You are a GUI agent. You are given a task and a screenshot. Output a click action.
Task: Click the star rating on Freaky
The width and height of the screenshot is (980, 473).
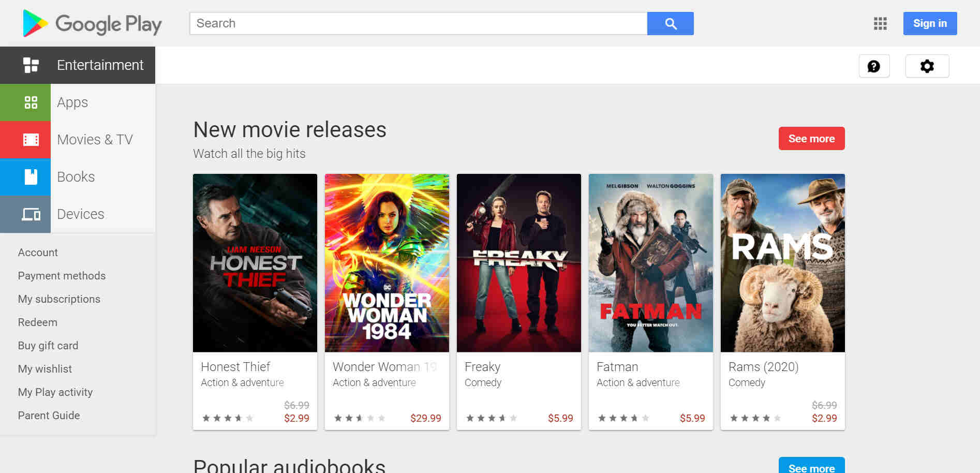point(492,418)
